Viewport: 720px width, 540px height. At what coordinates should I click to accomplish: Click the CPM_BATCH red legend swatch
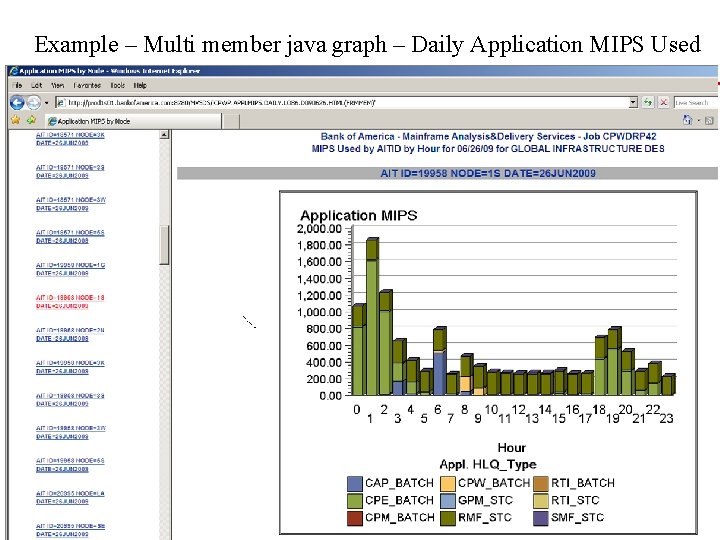point(355,518)
